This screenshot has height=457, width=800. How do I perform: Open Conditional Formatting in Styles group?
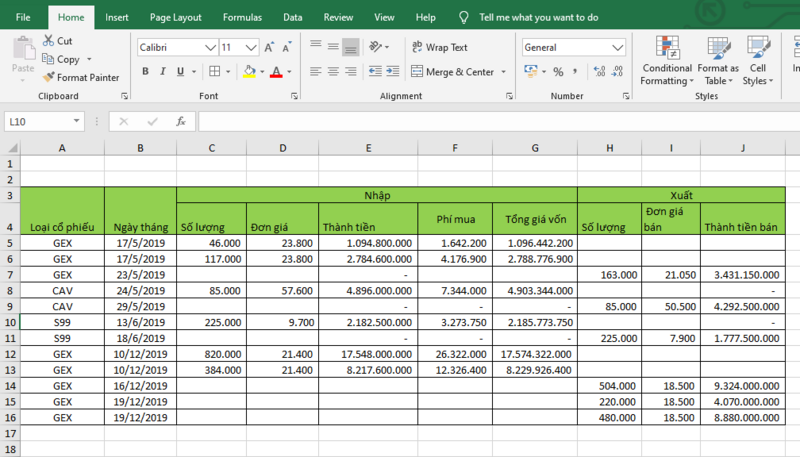pyautogui.click(x=666, y=60)
